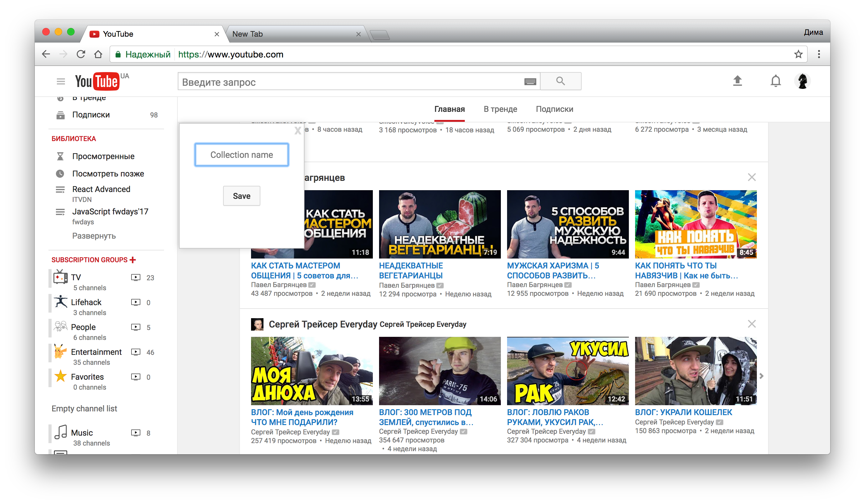Open a new browser tab
This screenshot has height=504, width=865.
380,35
